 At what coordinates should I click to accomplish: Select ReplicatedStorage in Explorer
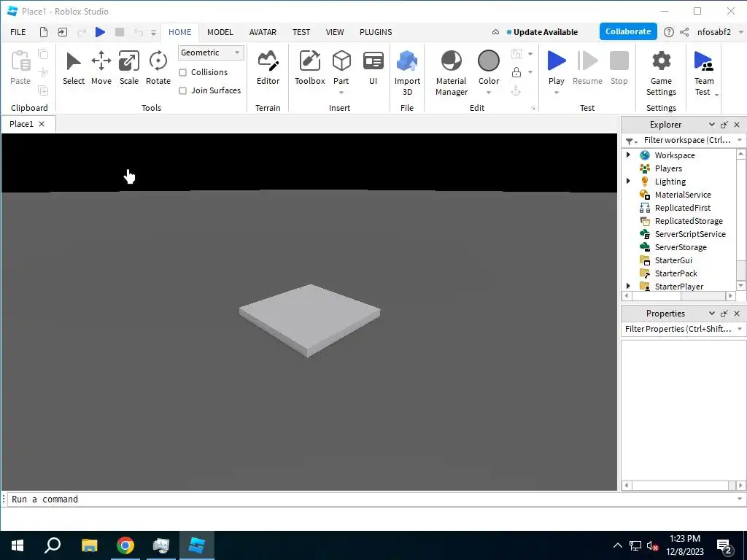[689, 220]
